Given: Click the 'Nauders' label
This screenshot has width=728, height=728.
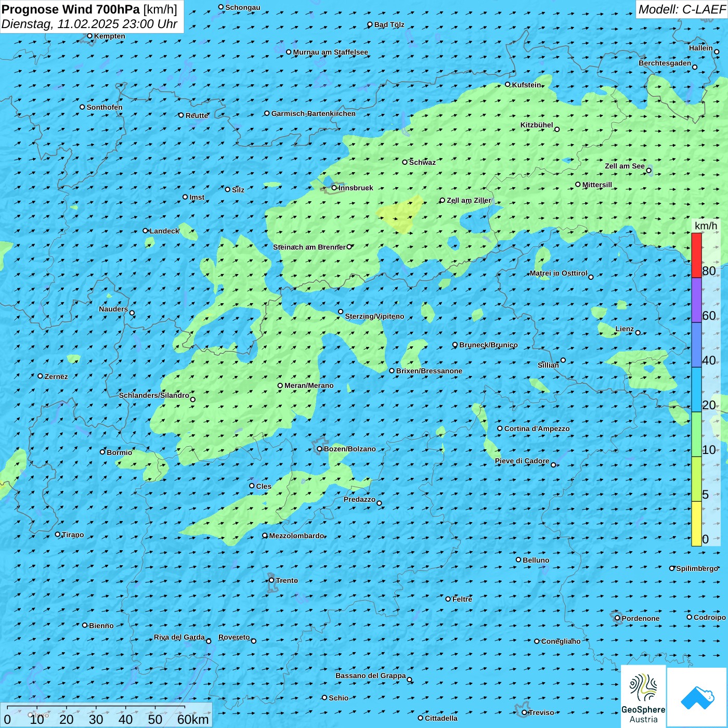Looking at the screenshot, I should [x=113, y=309].
